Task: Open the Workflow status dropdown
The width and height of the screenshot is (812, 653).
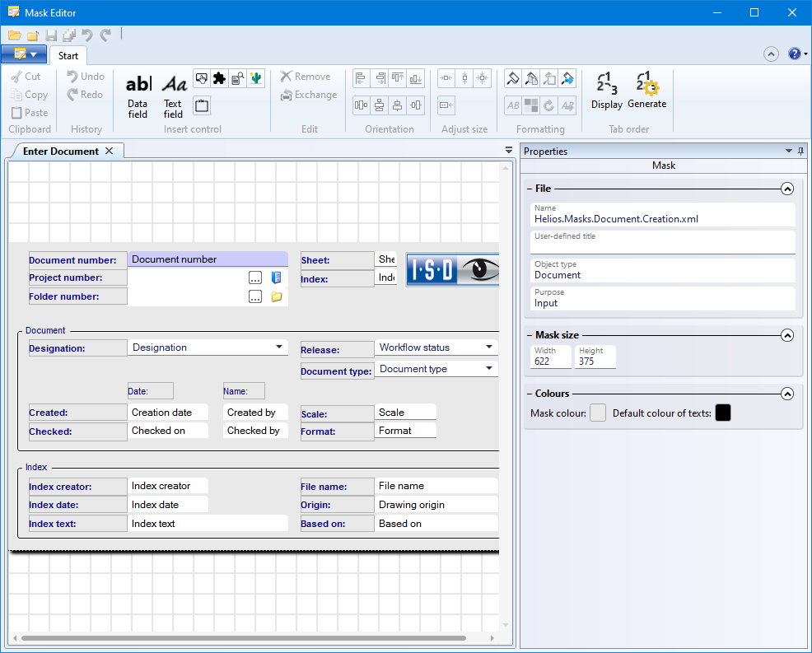Action: pos(489,347)
